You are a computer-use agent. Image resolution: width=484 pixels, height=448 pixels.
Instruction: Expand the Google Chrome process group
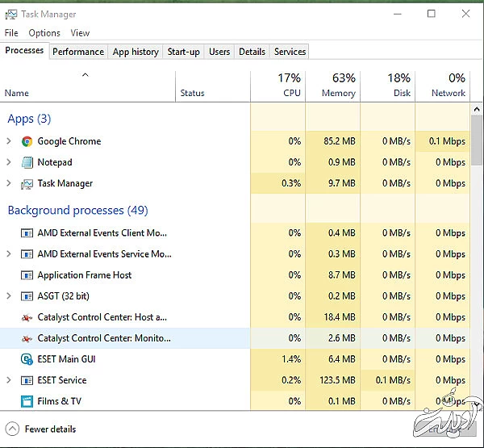click(x=9, y=141)
